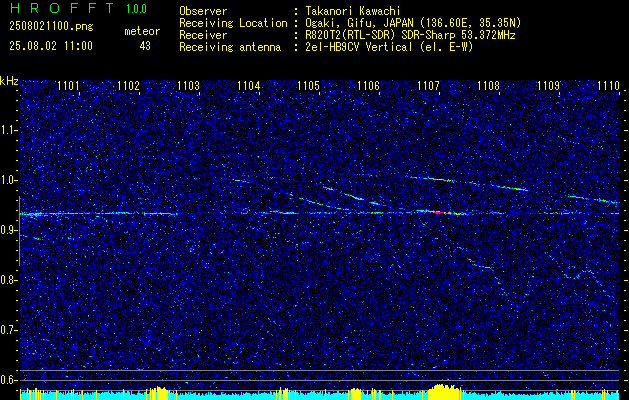
Task: Click the yellow power peak below 1102
Action: tap(160, 393)
